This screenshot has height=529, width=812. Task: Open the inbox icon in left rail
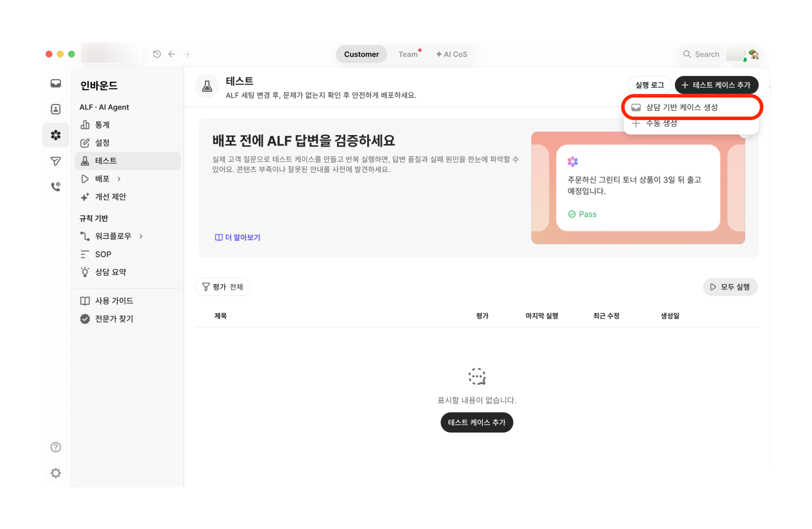pos(56,84)
